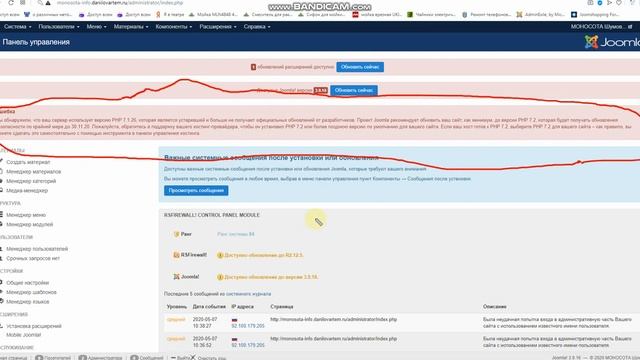Click the Страница column header

click(x=282, y=306)
